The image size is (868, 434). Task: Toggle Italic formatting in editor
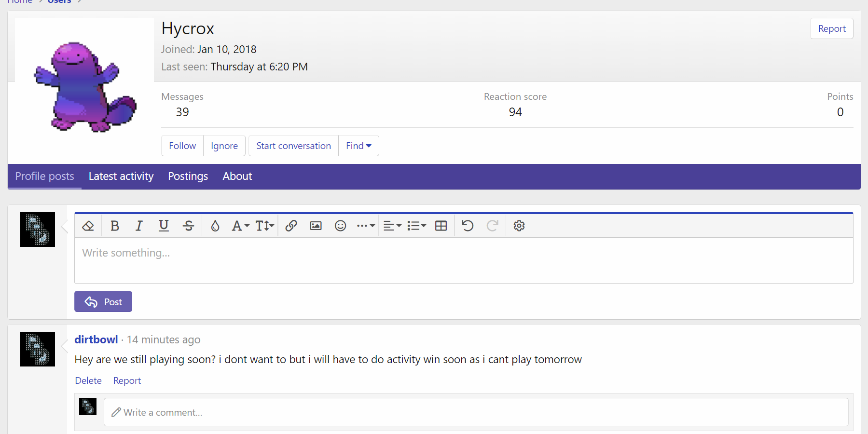(x=139, y=226)
